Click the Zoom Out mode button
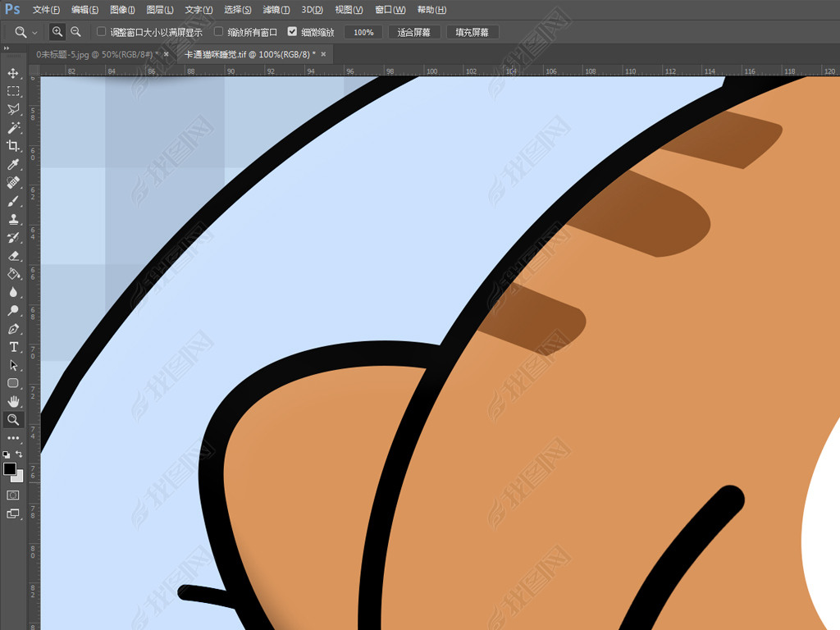 coord(76,32)
